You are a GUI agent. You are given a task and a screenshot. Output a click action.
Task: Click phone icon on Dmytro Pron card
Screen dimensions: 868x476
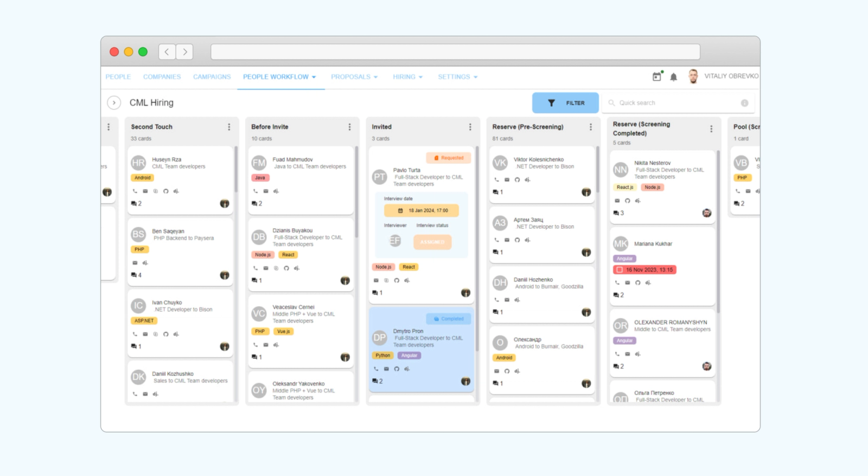point(376,369)
